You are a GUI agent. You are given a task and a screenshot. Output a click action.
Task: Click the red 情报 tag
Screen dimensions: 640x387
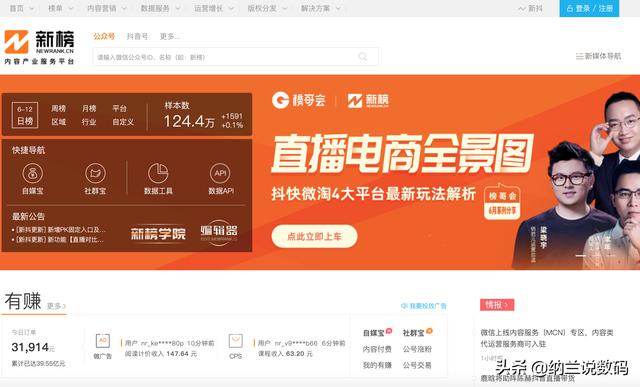[x=497, y=305]
